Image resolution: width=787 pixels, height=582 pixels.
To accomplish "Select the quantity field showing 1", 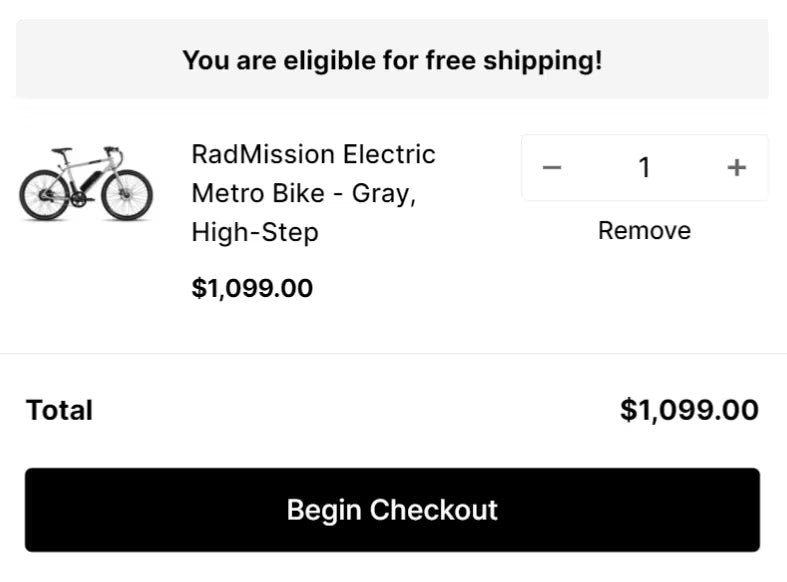I will click(644, 168).
